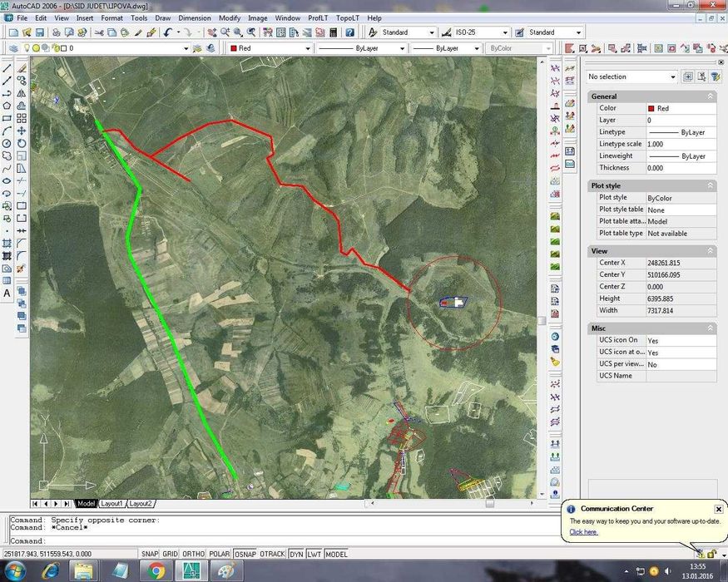Open the ProfLT menu
The height and width of the screenshot is (582, 728).
[x=318, y=18]
